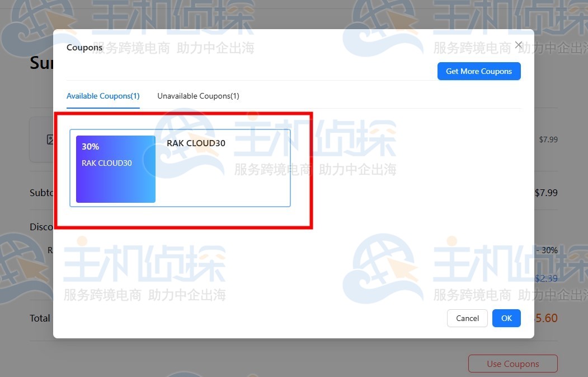Click the Use Coupons button
This screenshot has width=588, height=377.
pos(512,364)
